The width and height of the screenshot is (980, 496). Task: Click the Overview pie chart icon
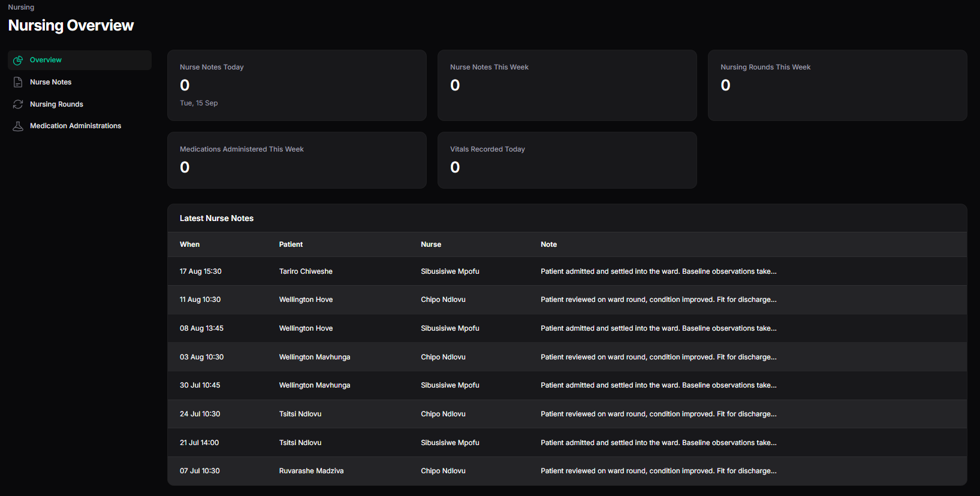tap(18, 60)
